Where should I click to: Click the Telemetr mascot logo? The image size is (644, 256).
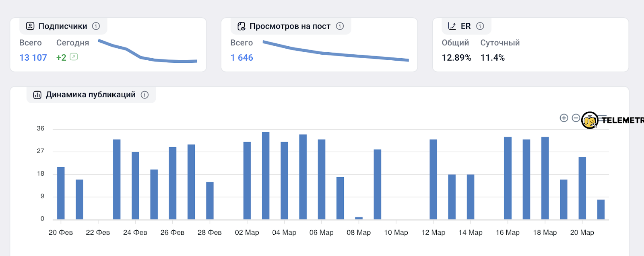coord(590,120)
